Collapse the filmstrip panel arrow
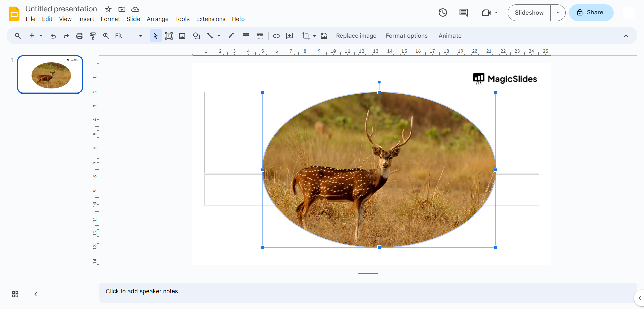Screen dimensions: 644x309 [x=35, y=294]
